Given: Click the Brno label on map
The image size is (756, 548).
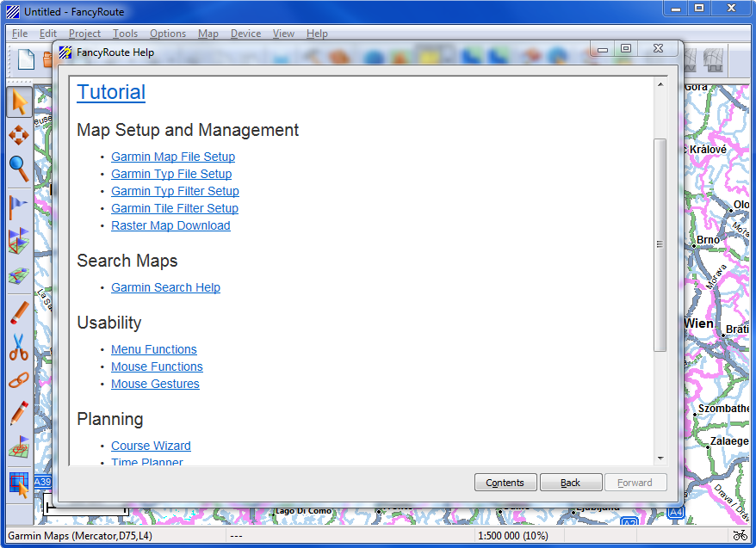Looking at the screenshot, I should (x=709, y=240).
